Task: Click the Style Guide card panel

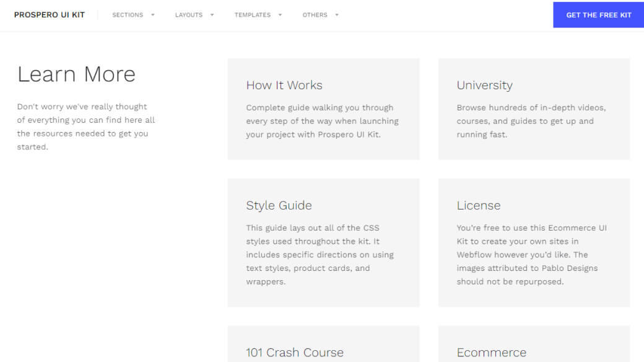Action: pyautogui.click(x=323, y=242)
